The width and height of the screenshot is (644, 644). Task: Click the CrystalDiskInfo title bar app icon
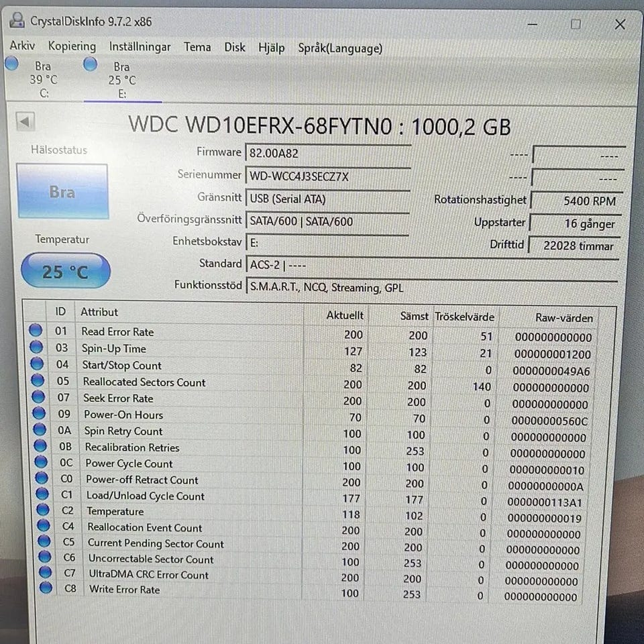(16, 20)
